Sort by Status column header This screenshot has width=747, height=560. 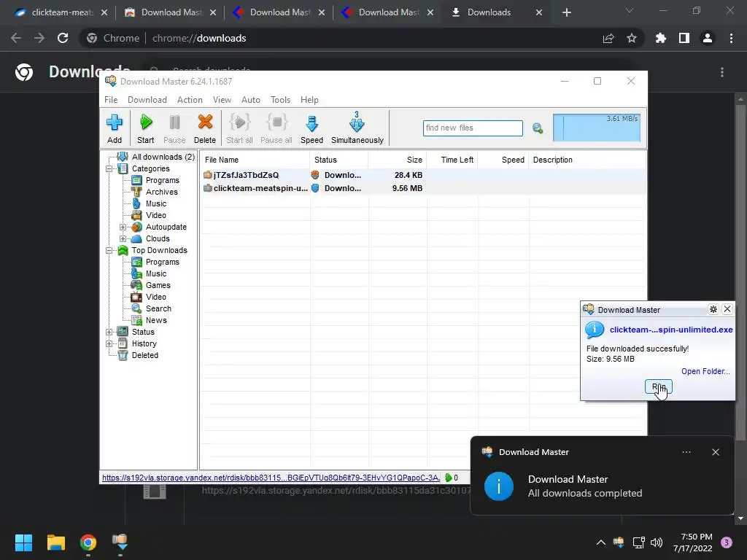click(338, 160)
